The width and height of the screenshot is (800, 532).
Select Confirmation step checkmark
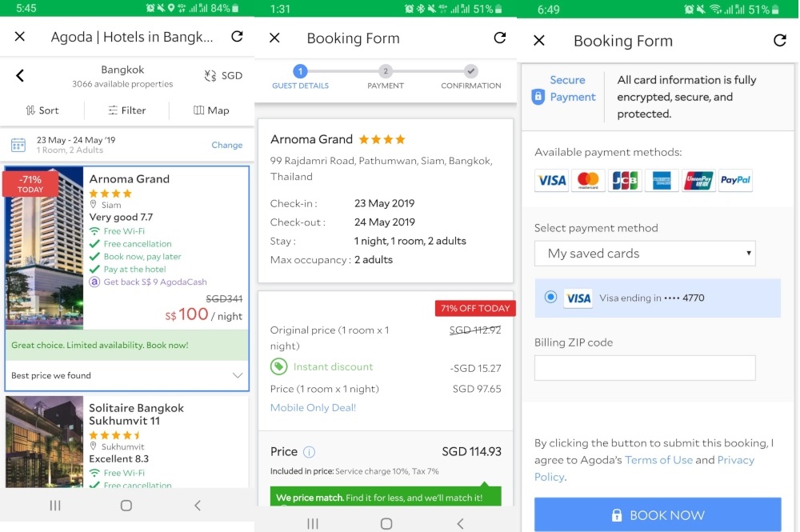471,71
